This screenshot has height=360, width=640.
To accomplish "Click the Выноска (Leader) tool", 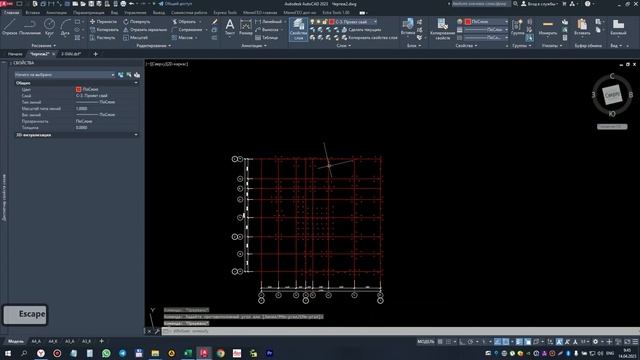I will click(267, 29).
